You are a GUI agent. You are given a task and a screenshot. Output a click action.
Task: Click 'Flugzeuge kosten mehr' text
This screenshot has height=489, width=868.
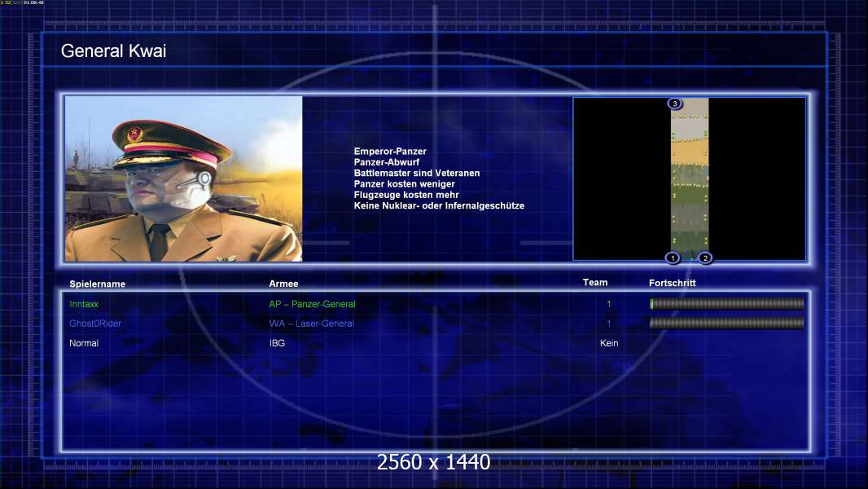406,195
